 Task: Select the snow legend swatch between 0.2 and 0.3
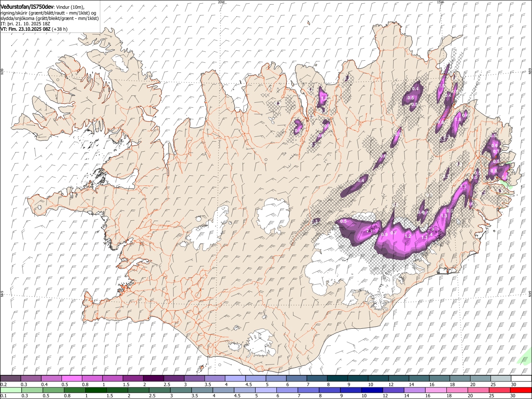pyautogui.click(x=10, y=379)
